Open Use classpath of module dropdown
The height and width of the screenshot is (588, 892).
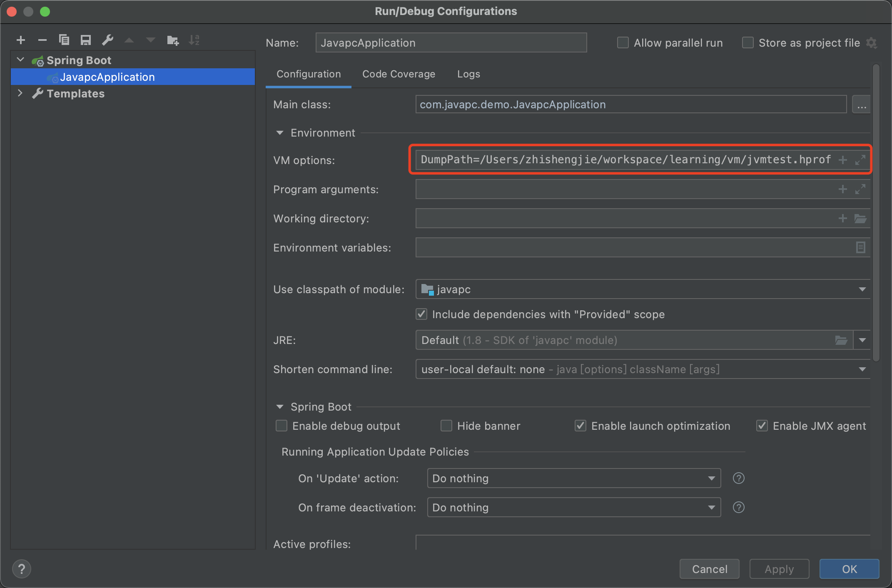pos(862,289)
